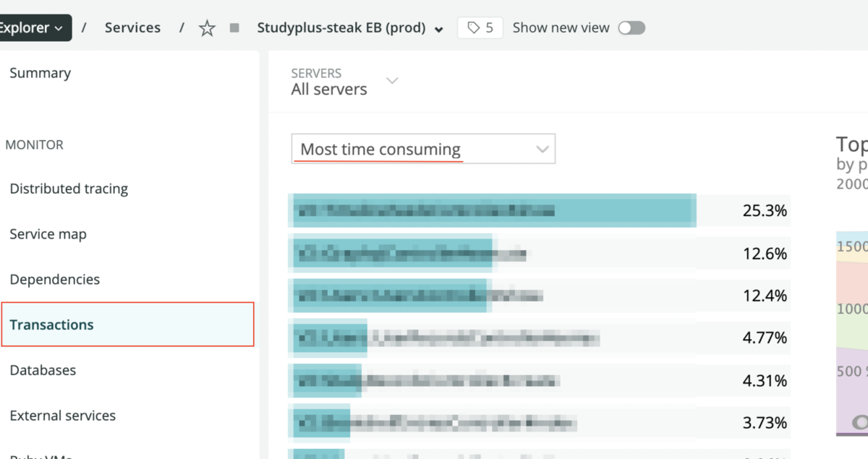
Task: Expand the Studyplus-steak EB (prod) service picker
Action: pos(350,28)
